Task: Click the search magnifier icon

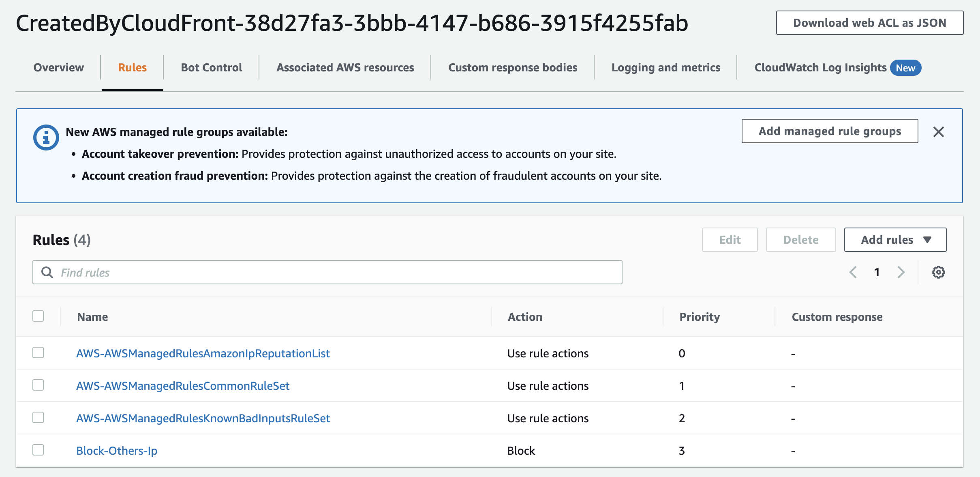Action: (47, 273)
